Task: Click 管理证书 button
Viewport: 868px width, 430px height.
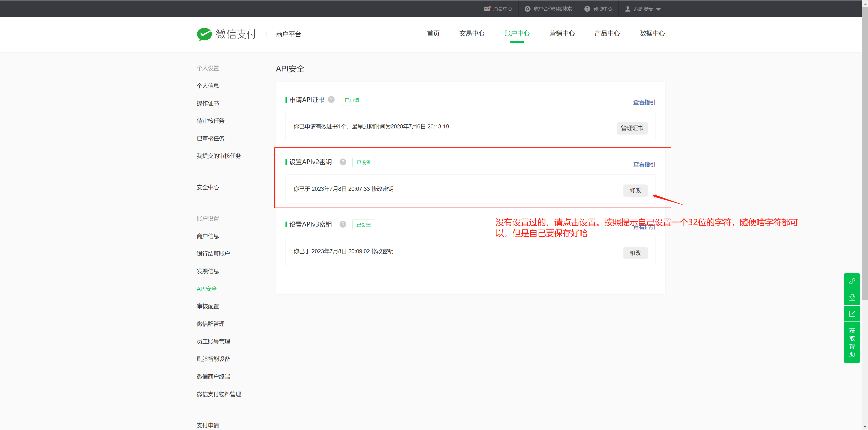Action: pyautogui.click(x=632, y=128)
